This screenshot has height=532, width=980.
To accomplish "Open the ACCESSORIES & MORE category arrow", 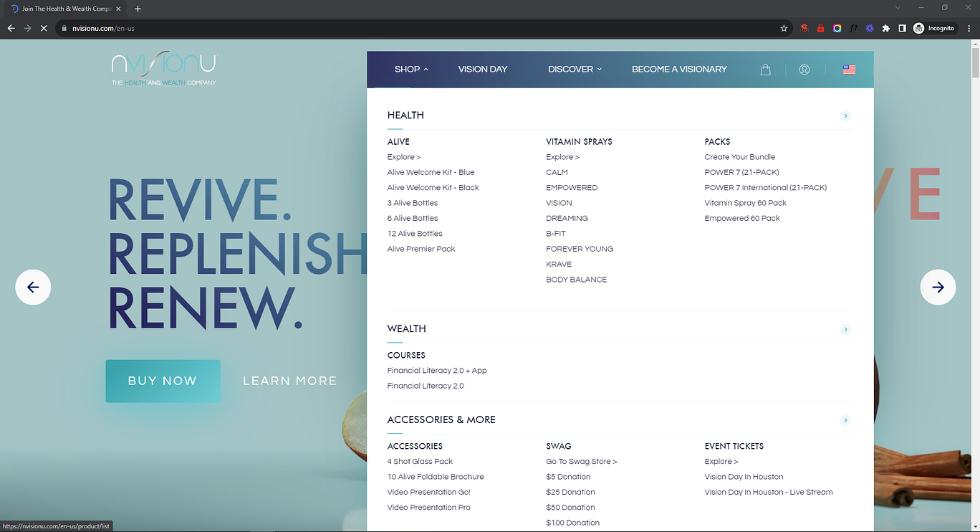I will tap(845, 420).
